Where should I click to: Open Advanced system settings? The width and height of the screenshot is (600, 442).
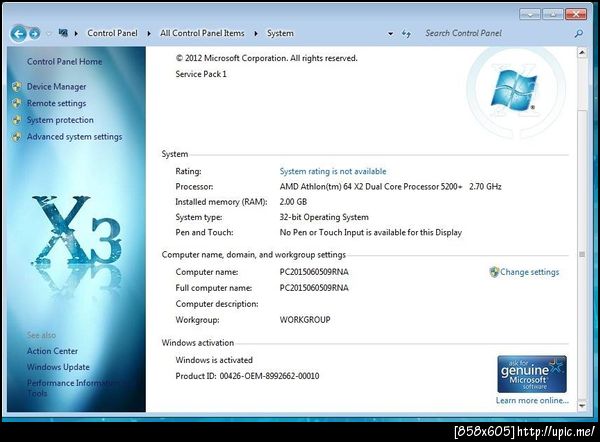click(x=74, y=137)
